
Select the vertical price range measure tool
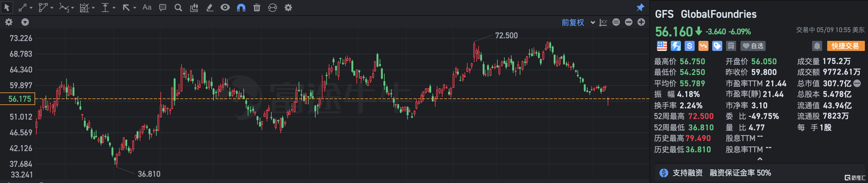105,8
